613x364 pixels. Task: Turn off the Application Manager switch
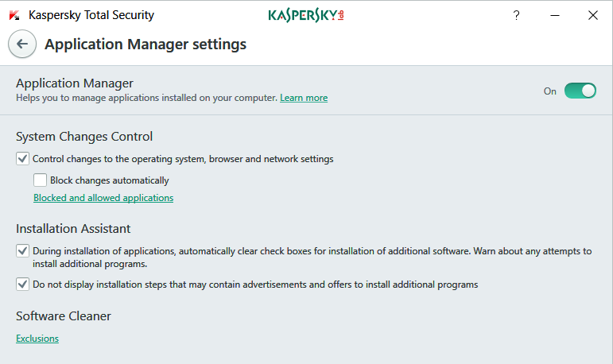coord(580,91)
